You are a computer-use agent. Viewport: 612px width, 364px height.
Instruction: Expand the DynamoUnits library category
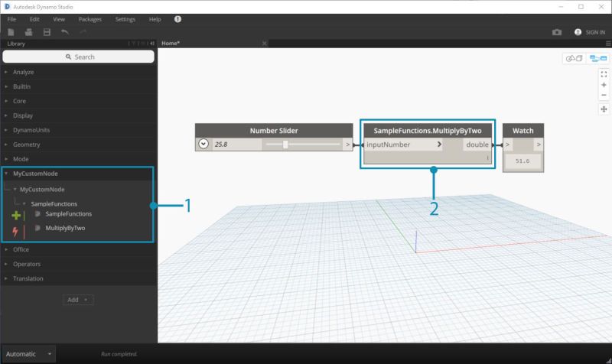6,130
